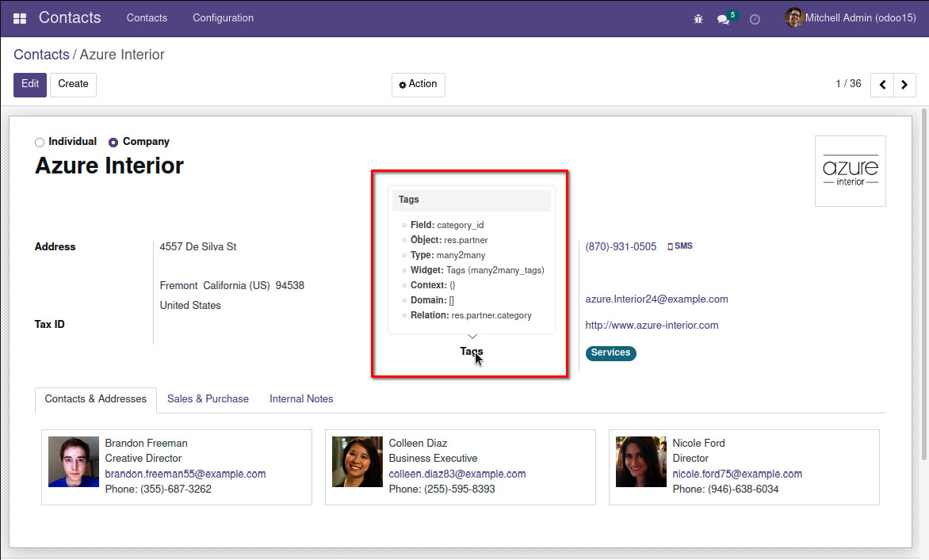This screenshot has width=929, height=560.
Task: Click phone number (870)-931-0505
Action: [x=621, y=247]
